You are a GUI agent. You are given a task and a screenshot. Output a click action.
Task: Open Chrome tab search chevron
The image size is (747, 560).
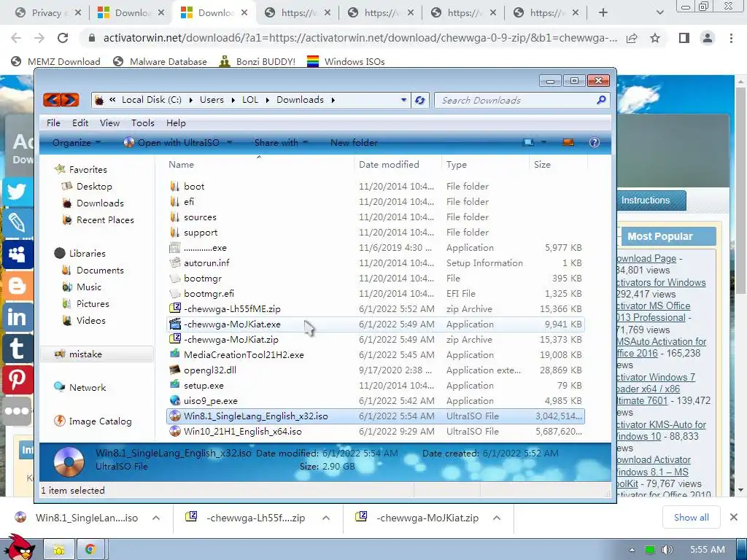(x=659, y=13)
